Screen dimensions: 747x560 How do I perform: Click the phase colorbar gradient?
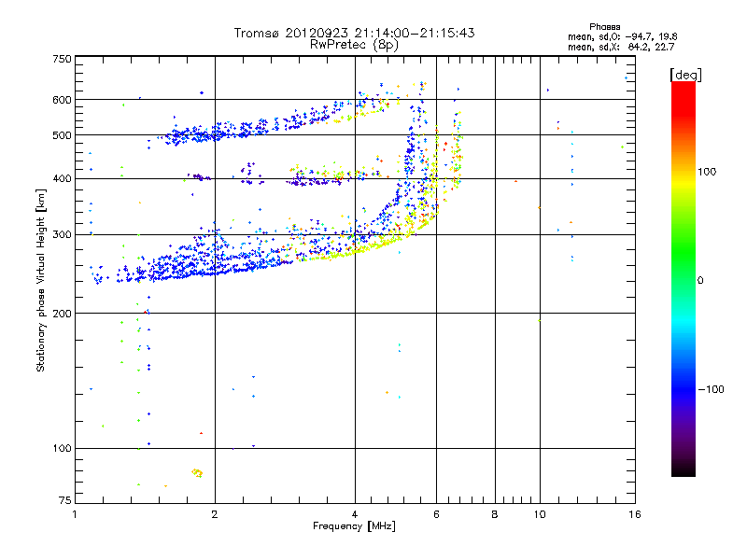tap(684, 278)
